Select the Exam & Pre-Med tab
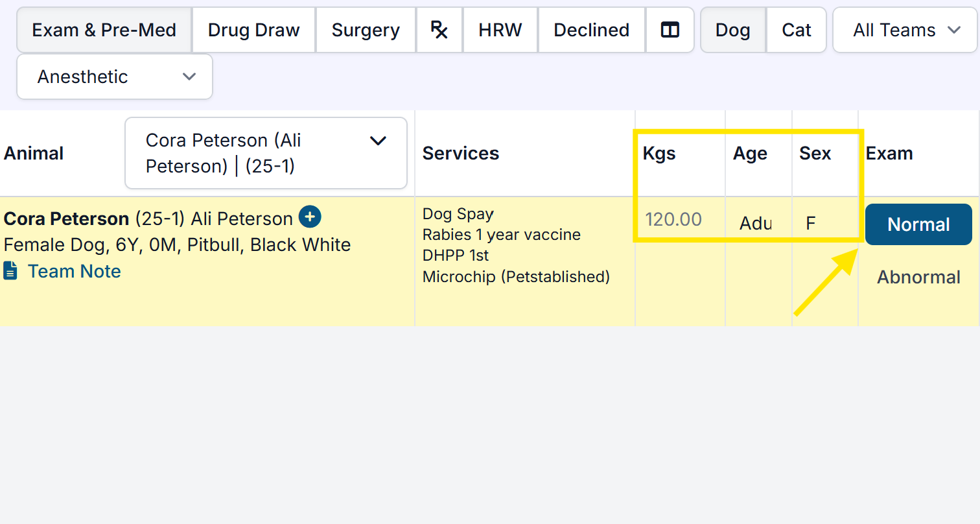 (x=104, y=30)
